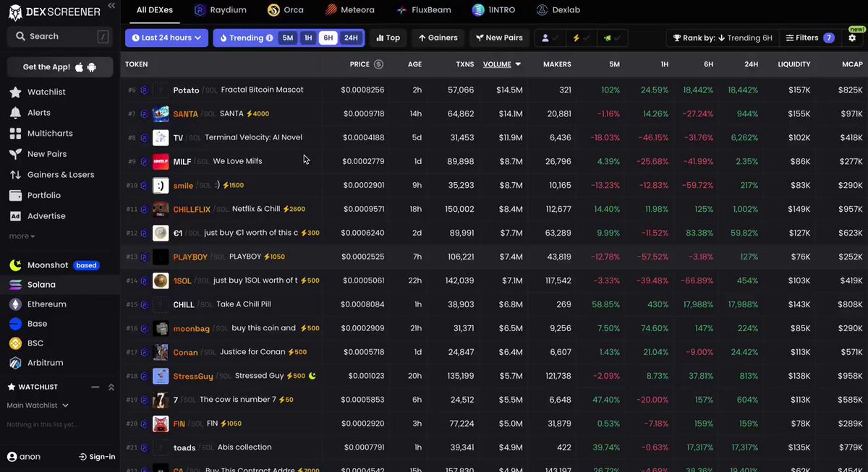Open the Last 24 hours dropdown
The image size is (868, 472).
tap(166, 38)
